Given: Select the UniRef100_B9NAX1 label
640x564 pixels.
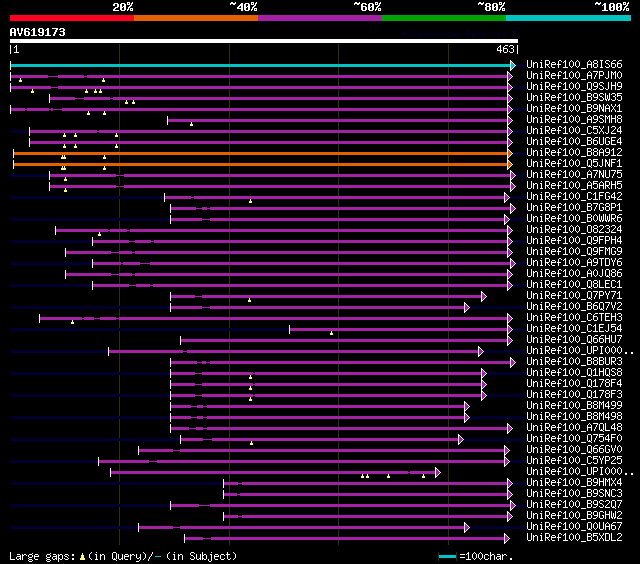Looking at the screenshot, I should [574, 109].
